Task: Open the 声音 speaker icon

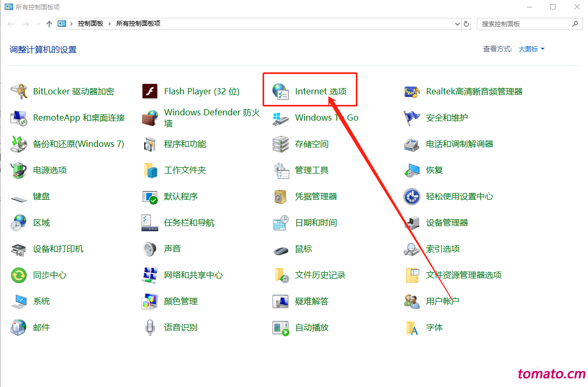Action: [150, 249]
